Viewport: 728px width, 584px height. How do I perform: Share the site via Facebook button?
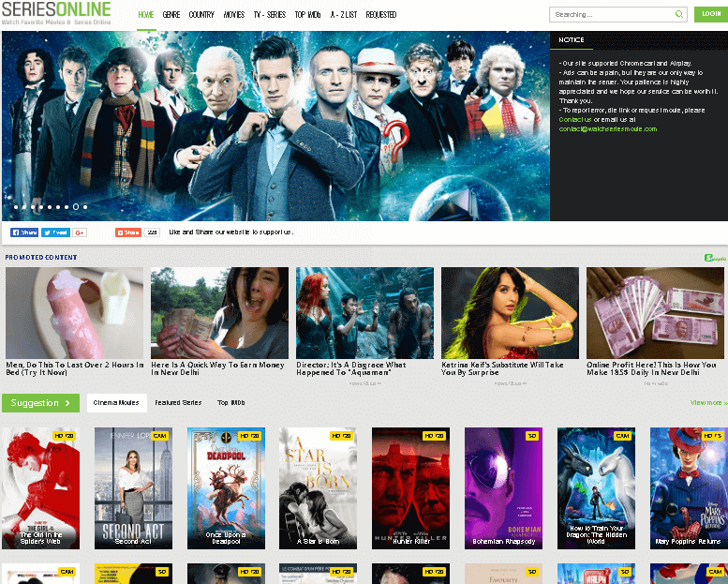(24, 232)
